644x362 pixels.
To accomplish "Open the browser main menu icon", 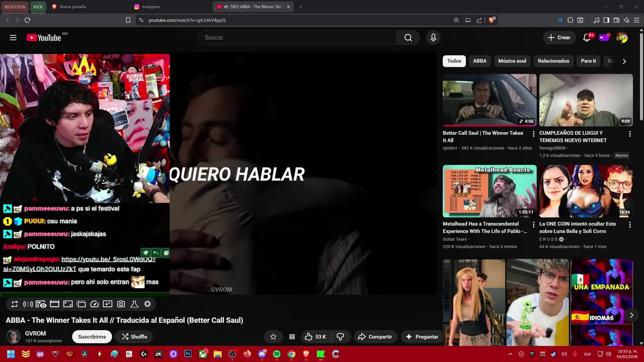I will click(x=637, y=20).
